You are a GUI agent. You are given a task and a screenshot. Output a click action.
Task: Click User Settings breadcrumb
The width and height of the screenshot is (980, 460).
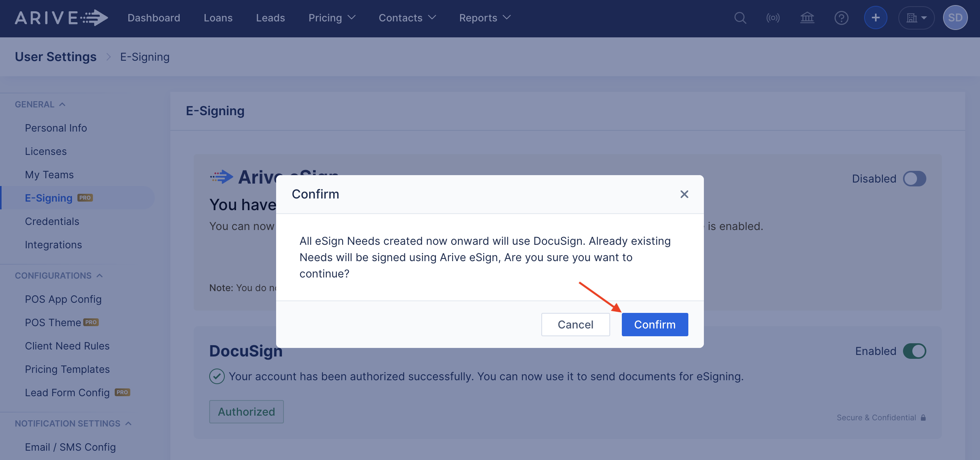(x=56, y=57)
